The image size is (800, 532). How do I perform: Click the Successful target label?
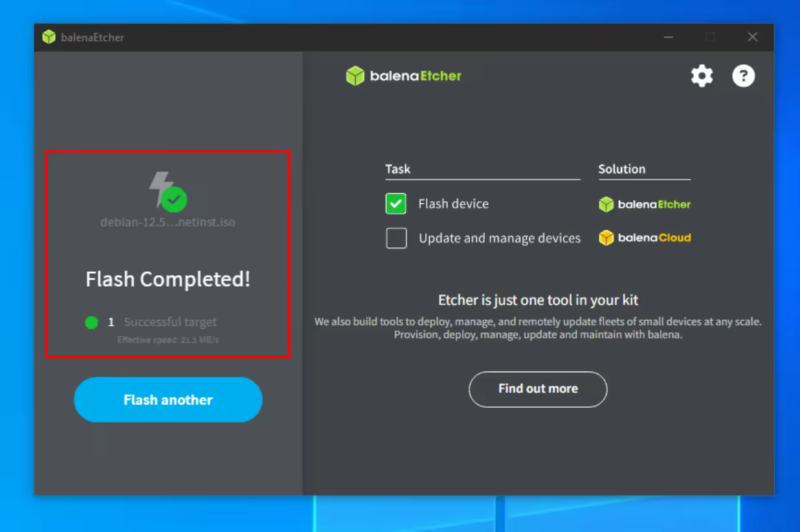[170, 322]
